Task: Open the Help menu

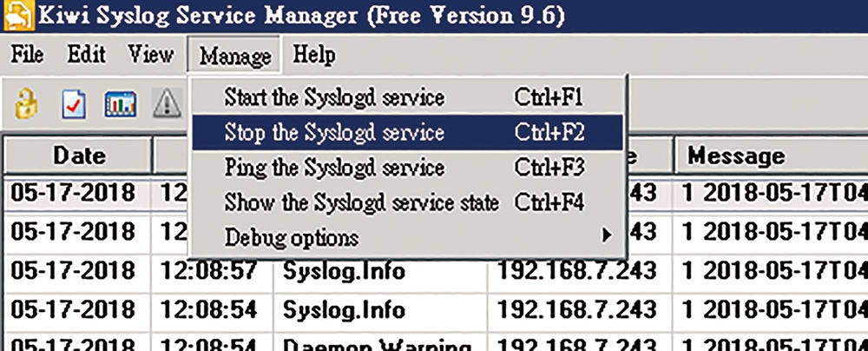Action: [x=314, y=55]
